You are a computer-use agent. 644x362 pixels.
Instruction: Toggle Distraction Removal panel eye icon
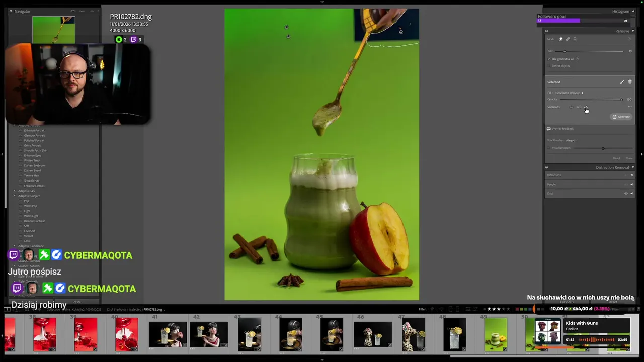(547, 167)
